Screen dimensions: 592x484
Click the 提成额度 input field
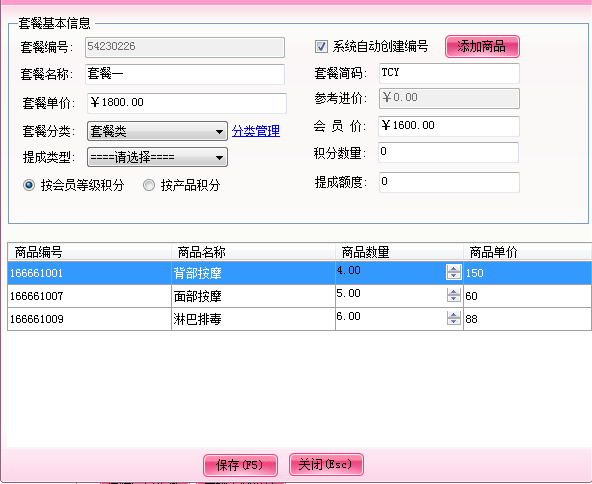pyautogui.click(x=449, y=182)
